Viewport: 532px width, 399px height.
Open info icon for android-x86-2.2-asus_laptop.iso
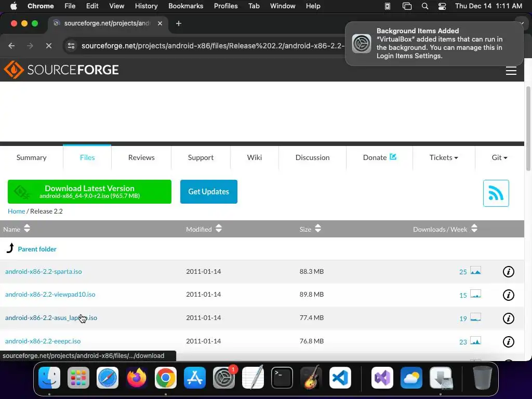click(508, 318)
